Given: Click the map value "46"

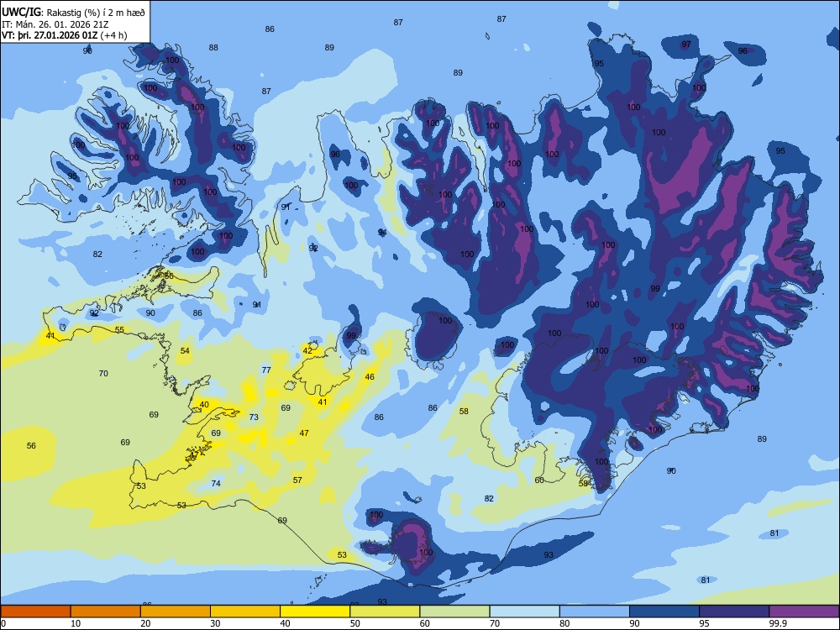Looking at the screenshot, I should pyautogui.click(x=370, y=377).
